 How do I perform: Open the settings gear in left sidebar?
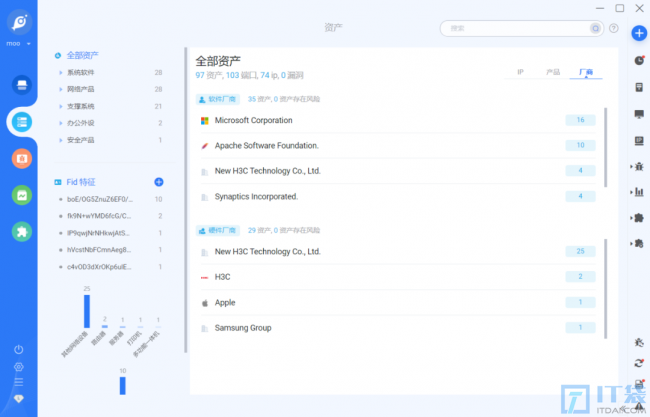pos(19,367)
